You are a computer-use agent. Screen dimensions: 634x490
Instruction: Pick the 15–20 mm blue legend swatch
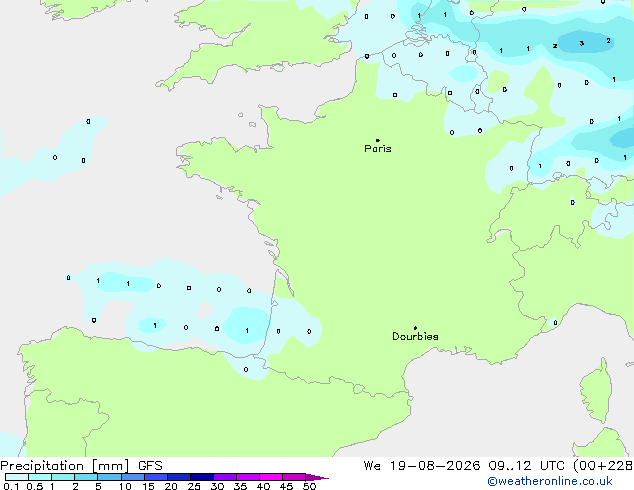click(x=155, y=477)
